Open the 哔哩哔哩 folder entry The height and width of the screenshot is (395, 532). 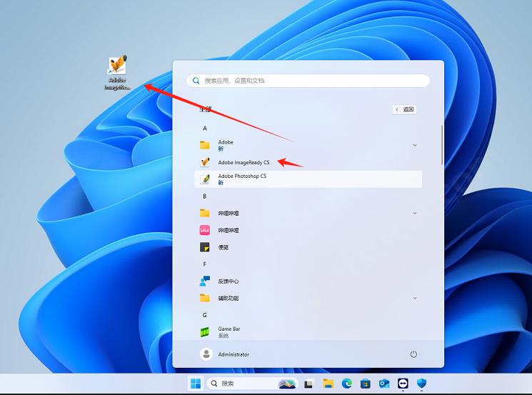point(308,213)
